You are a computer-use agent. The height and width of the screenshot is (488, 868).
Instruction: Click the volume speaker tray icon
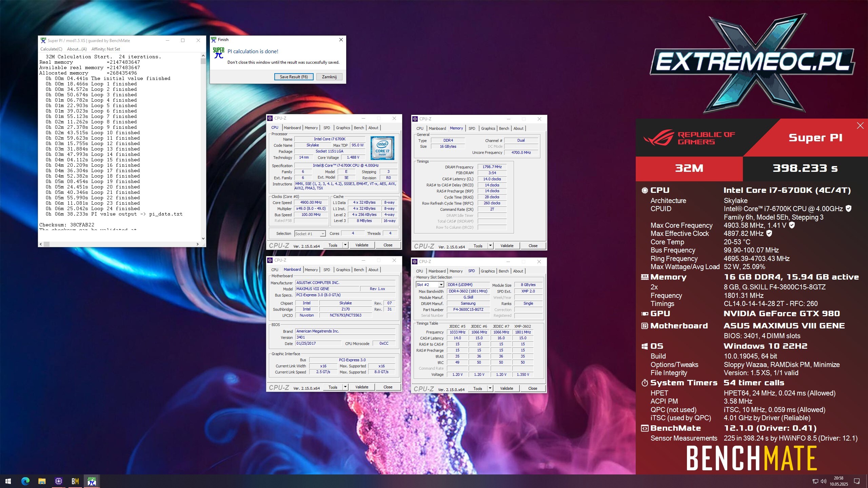coord(824,481)
